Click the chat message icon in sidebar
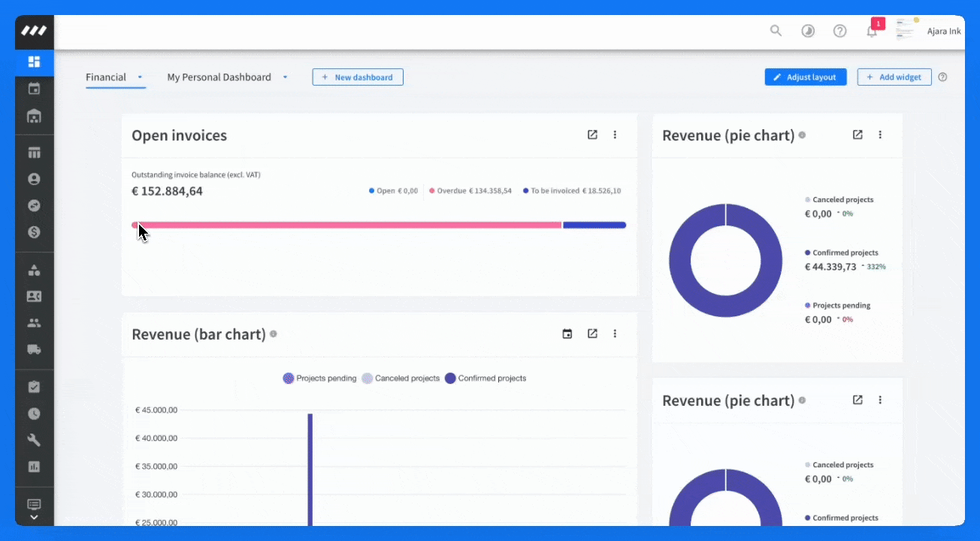The height and width of the screenshot is (541, 980). [x=34, y=504]
